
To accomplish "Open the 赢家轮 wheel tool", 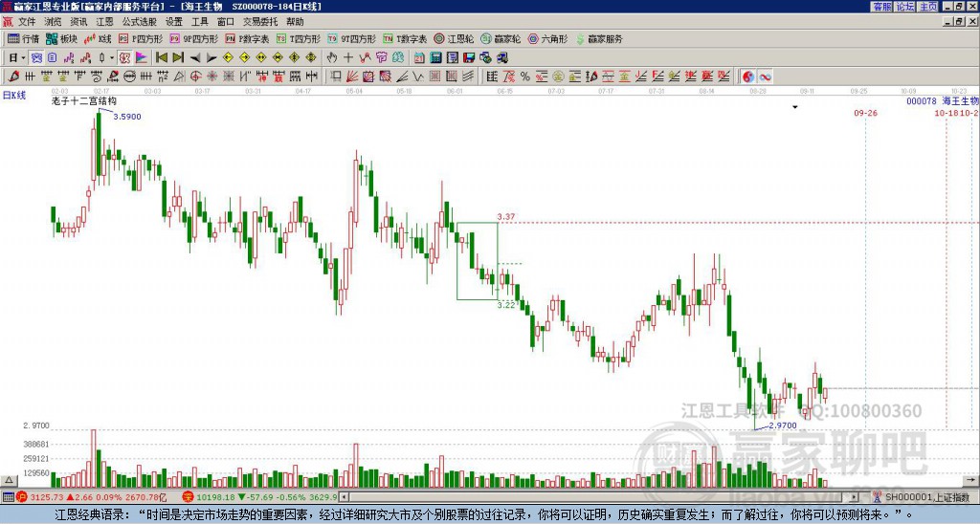I will (501, 38).
